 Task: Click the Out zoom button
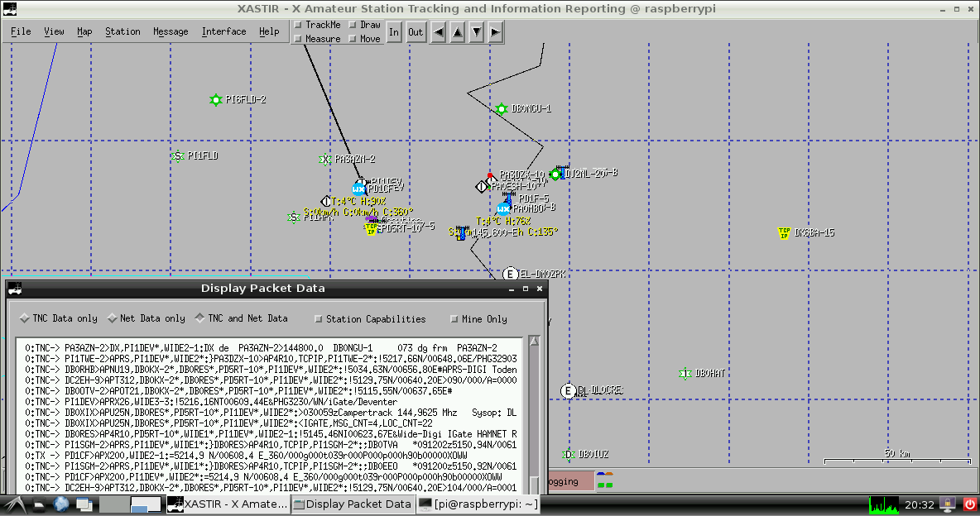(415, 32)
